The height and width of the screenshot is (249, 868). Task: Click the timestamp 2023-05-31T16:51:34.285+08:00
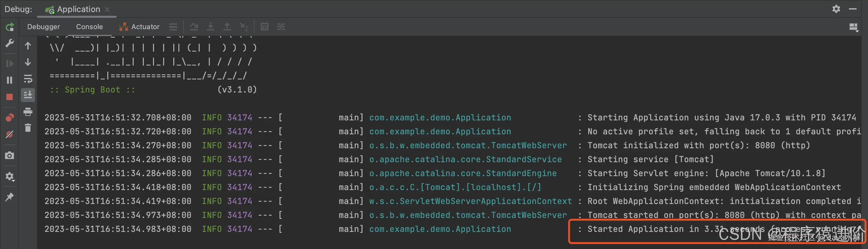pos(118,159)
